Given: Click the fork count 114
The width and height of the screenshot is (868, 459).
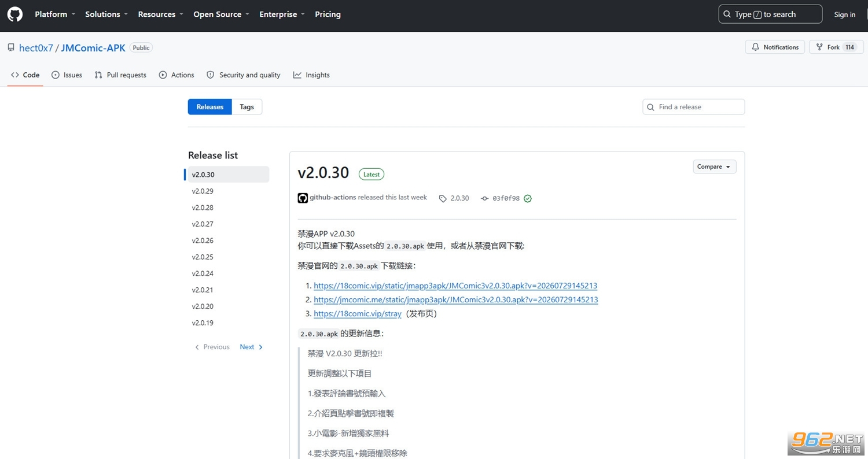Looking at the screenshot, I should click(x=849, y=47).
